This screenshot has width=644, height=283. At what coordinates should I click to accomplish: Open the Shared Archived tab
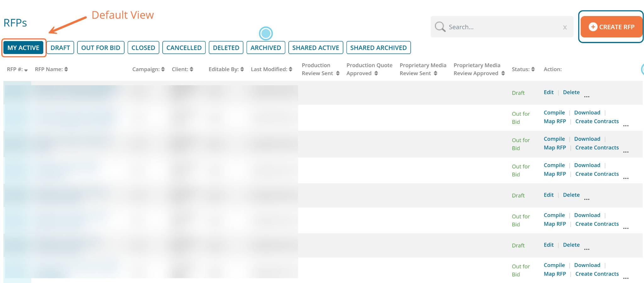point(378,48)
